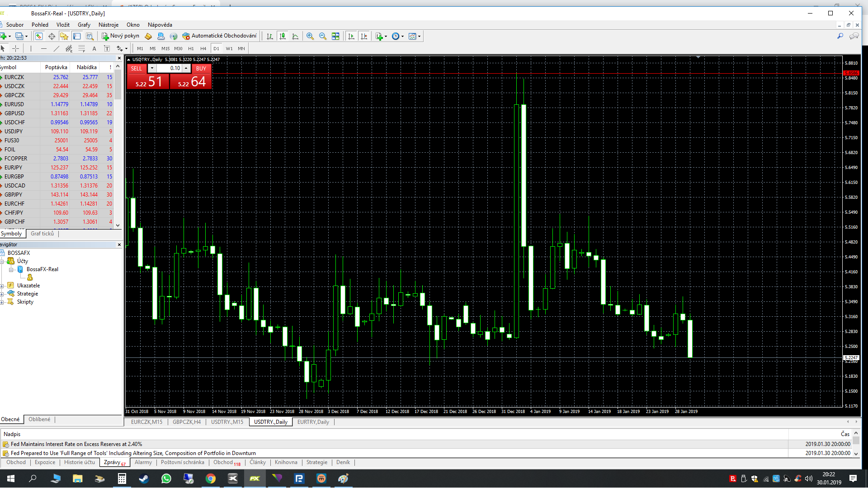Toggle the Navigator panel star-folder icon
The height and width of the screenshot is (488, 868).
[64, 36]
